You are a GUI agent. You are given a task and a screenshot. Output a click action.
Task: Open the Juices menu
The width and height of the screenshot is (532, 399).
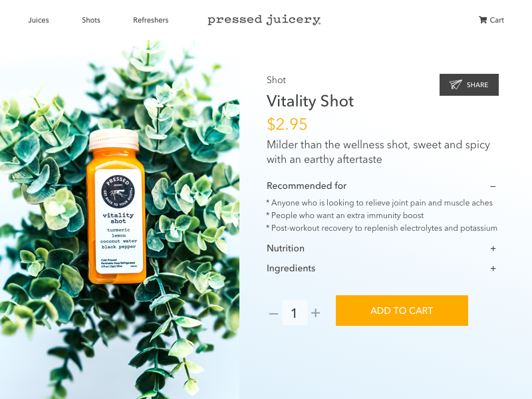[39, 20]
